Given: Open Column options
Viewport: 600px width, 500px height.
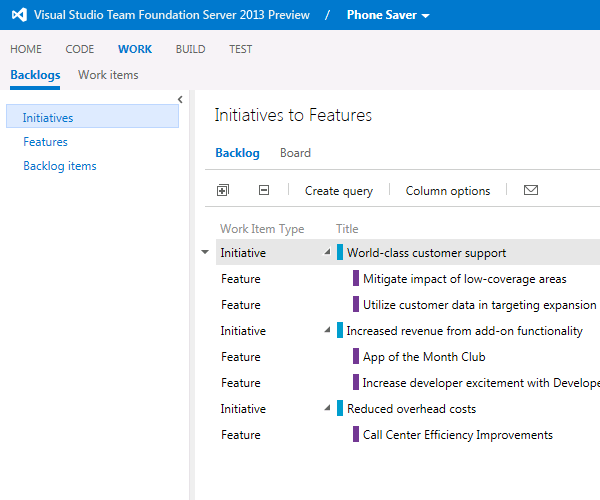Looking at the screenshot, I should coord(448,191).
